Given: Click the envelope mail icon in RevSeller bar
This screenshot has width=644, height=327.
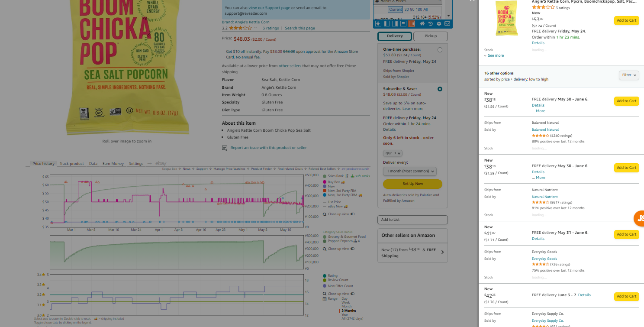Looking at the screenshot, I should 447,23.
